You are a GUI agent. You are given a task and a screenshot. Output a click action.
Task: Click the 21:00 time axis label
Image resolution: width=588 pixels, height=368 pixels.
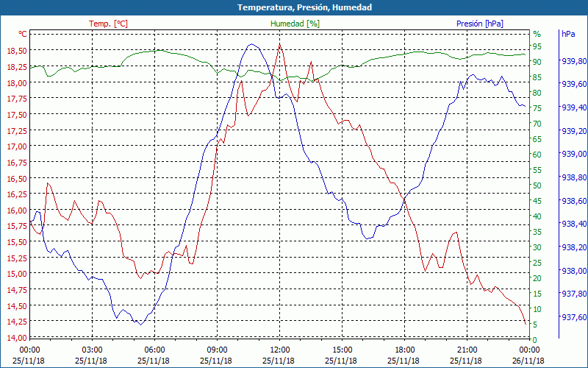pyautogui.click(x=467, y=350)
